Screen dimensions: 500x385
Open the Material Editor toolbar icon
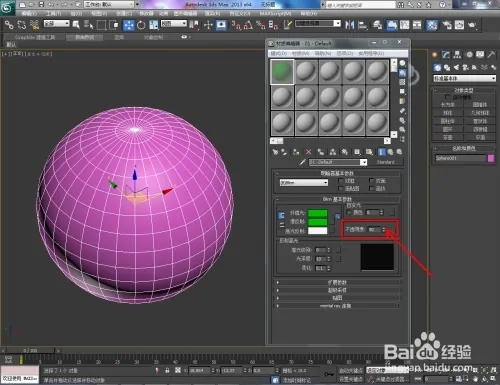point(432,25)
